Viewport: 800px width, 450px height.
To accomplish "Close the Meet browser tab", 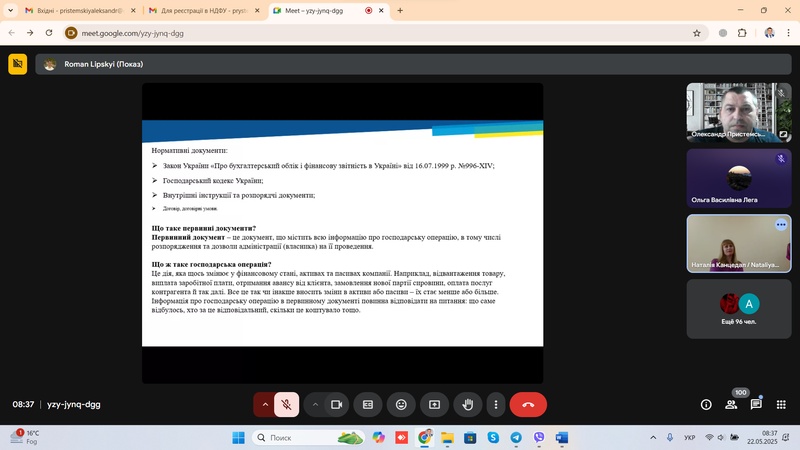I will 381,10.
